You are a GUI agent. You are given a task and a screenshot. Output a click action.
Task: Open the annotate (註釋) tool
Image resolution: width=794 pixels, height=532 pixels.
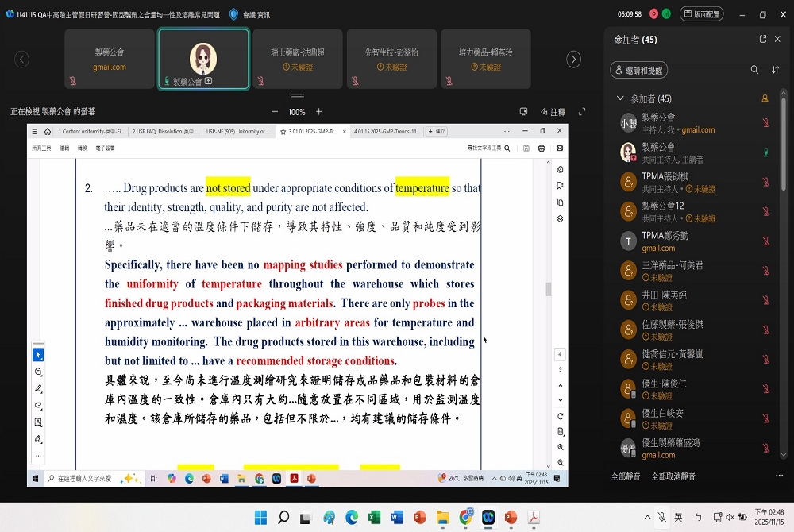(x=553, y=112)
